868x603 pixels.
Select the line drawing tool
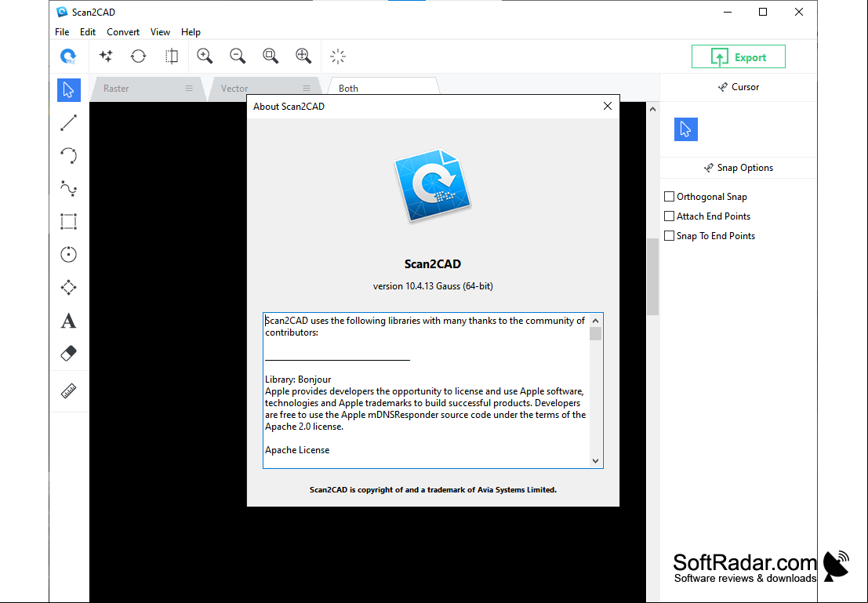pos(69,123)
